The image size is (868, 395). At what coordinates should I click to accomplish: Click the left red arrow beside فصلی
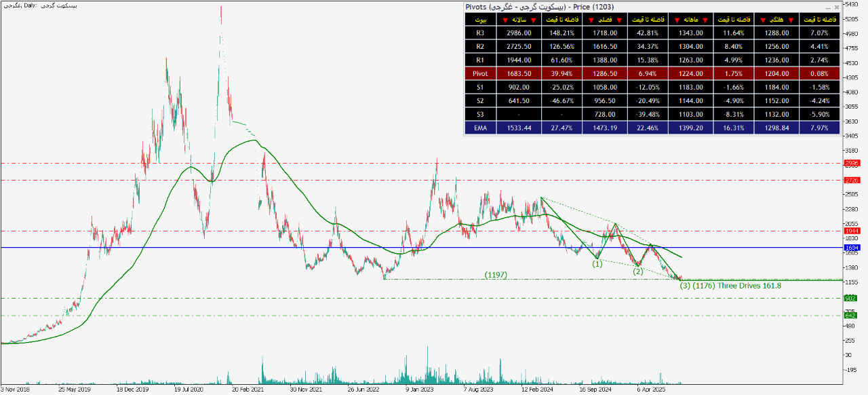tap(589, 20)
